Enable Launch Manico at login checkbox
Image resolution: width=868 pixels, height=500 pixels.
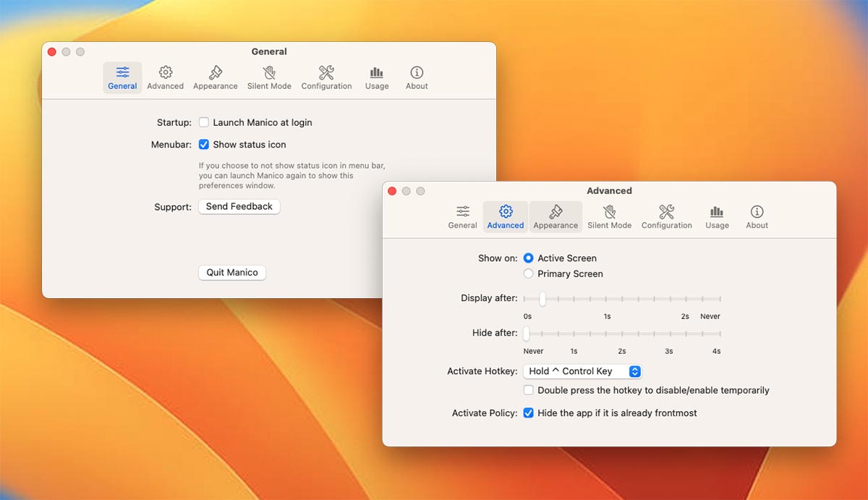(x=204, y=123)
